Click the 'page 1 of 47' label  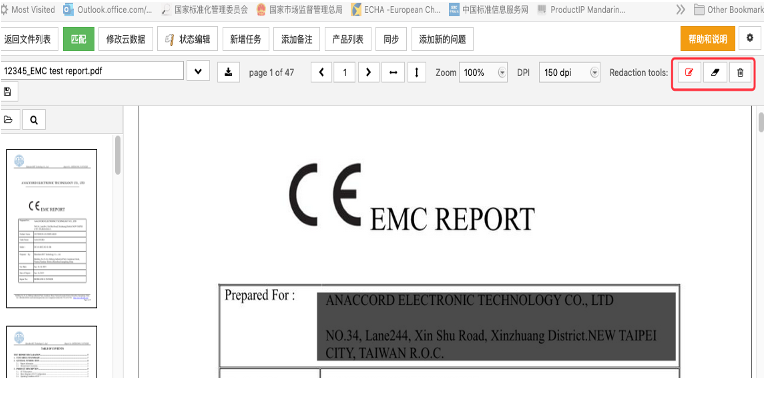coord(271,73)
